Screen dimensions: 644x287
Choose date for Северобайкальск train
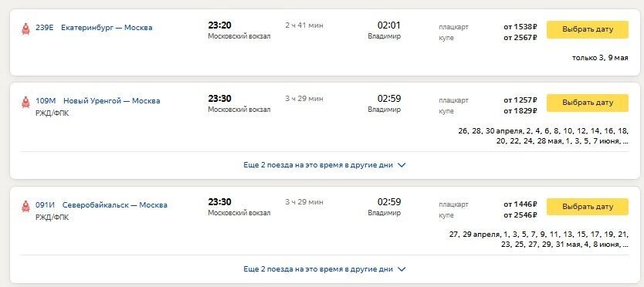588,207
